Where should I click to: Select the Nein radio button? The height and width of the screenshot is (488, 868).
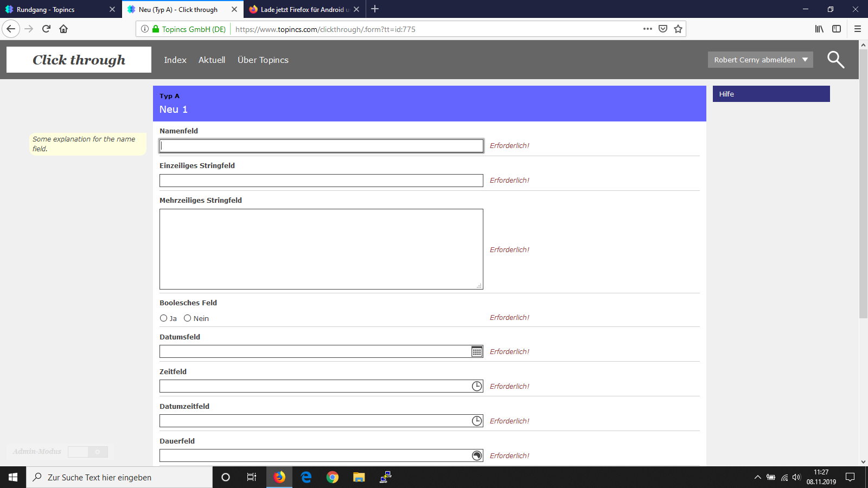tap(187, 318)
